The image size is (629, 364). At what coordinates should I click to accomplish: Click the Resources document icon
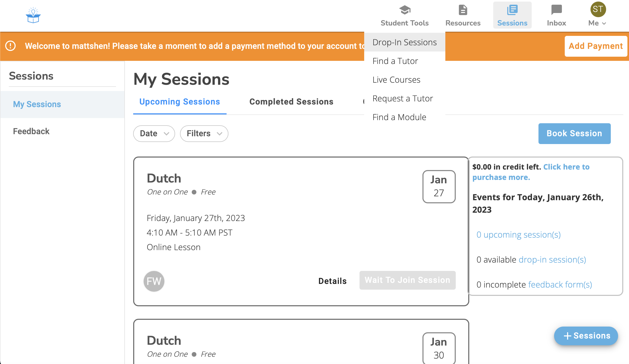tap(463, 10)
